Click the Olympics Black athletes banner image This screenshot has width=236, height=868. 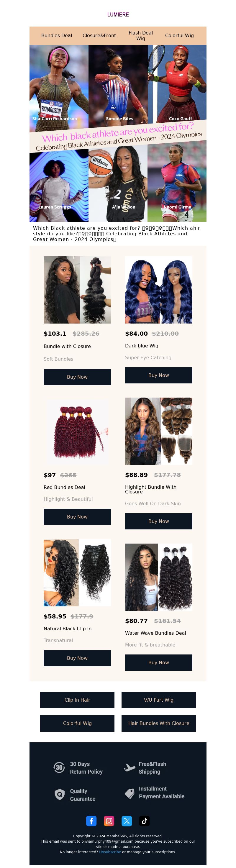[x=118, y=133]
